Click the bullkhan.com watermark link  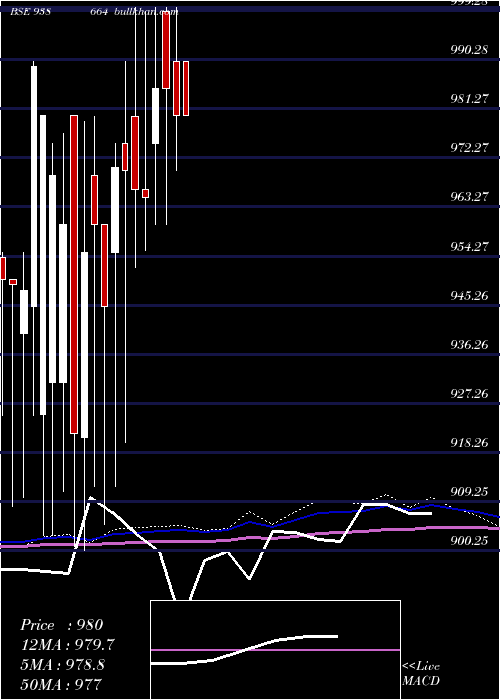146,12
